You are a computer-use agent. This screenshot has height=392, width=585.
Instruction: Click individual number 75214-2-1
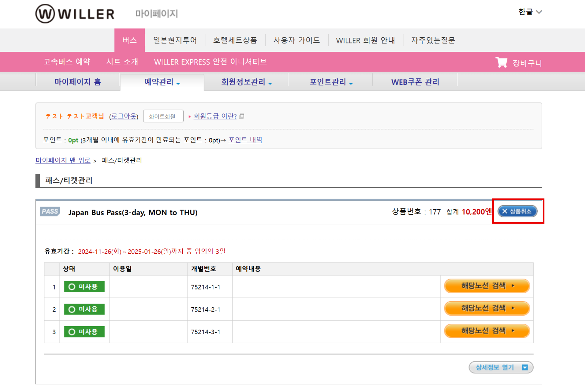(206, 309)
